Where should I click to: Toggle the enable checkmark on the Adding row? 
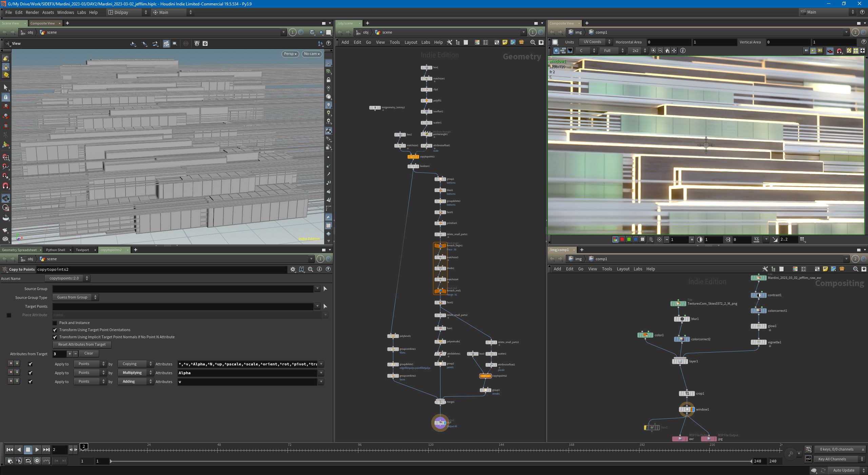(x=31, y=382)
